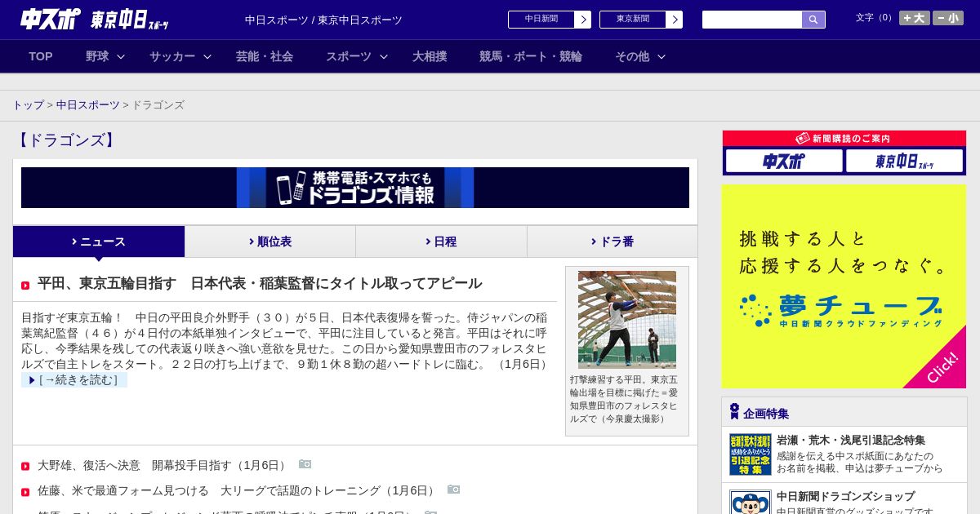Open 中日新聞ドラゴンズショップ link
The height and width of the screenshot is (514, 980).
coord(845,496)
